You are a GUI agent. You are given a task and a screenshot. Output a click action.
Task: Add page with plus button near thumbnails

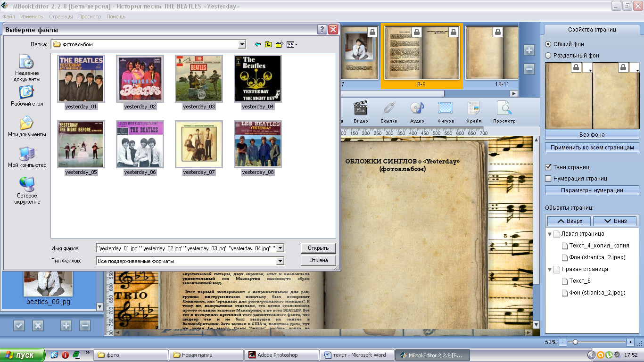(x=529, y=50)
